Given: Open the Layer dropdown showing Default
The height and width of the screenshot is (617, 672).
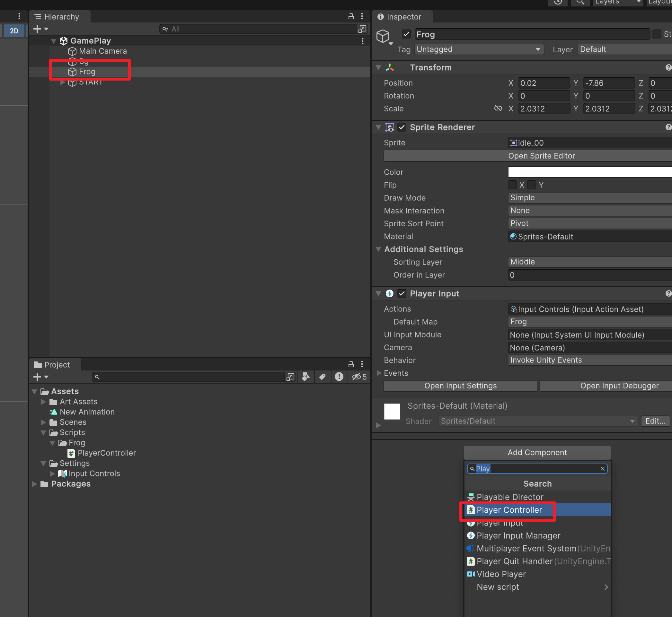Looking at the screenshot, I should pyautogui.click(x=625, y=49).
